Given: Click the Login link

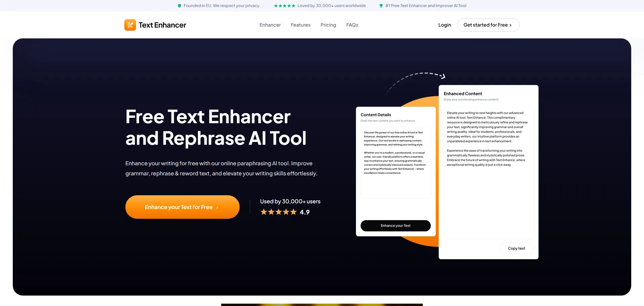Looking at the screenshot, I should [x=444, y=25].
